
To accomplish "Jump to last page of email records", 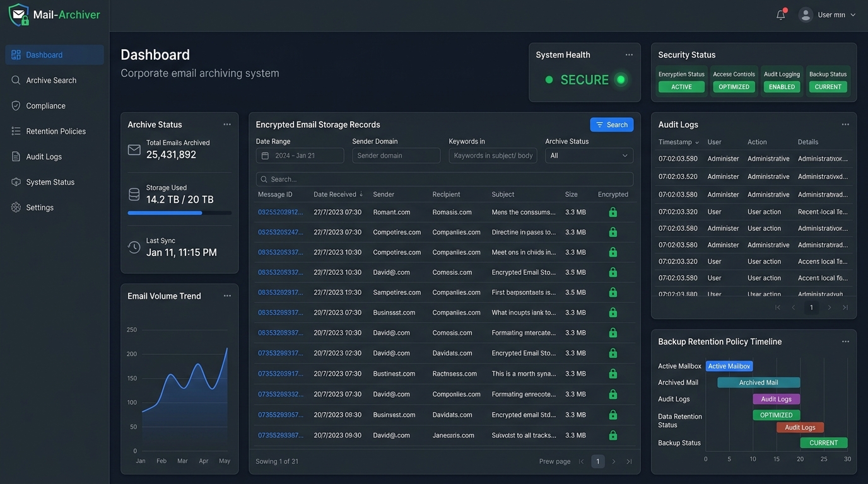I will coord(629,461).
